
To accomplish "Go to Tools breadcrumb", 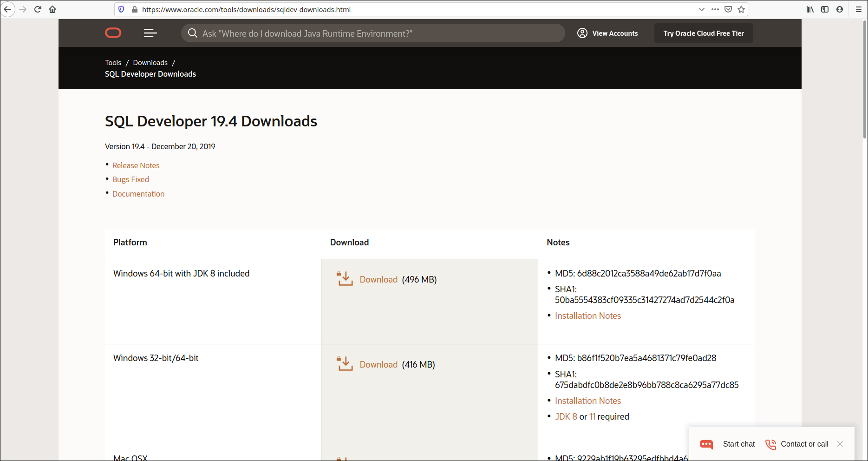I will (x=113, y=63).
